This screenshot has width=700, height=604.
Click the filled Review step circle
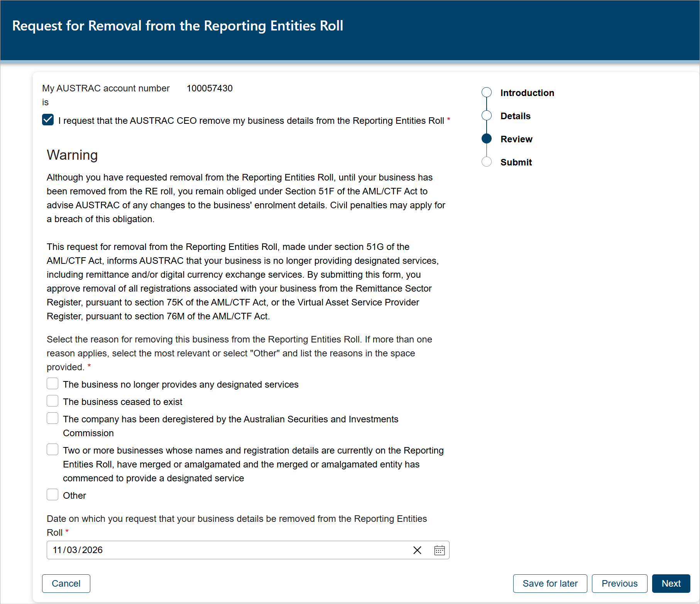pyautogui.click(x=486, y=138)
